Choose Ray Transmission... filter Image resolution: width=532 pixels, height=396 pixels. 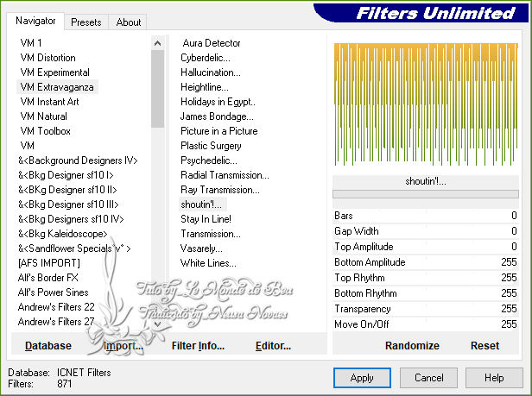[220, 190]
